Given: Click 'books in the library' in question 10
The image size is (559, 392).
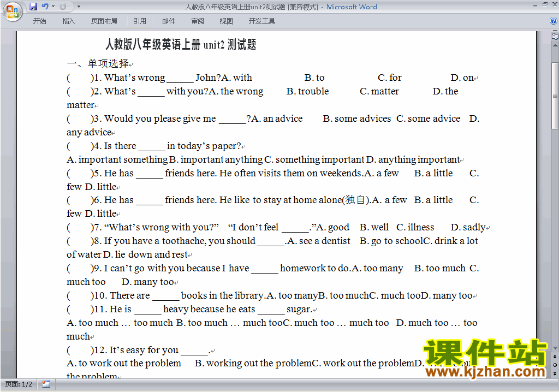Looking at the screenshot, I should (222, 295).
